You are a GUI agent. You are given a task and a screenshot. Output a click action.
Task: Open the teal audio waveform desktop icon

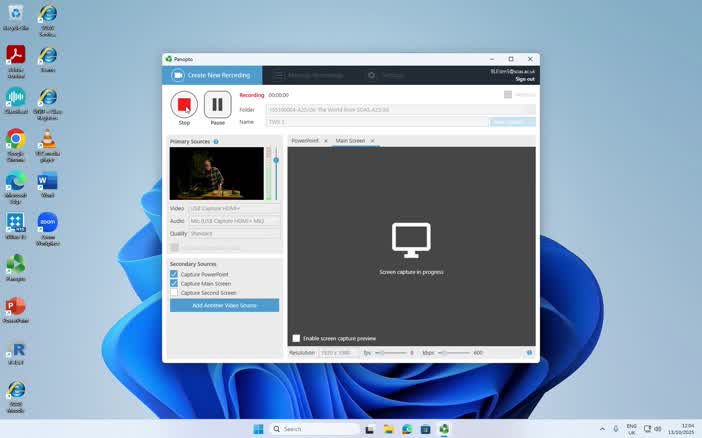pos(16,100)
